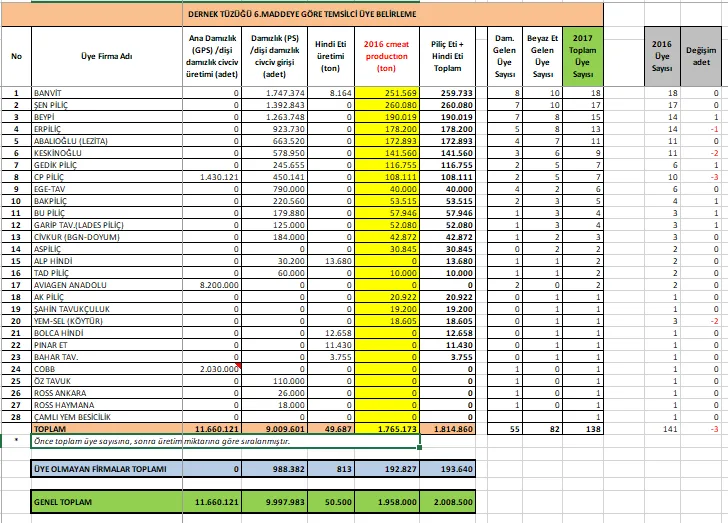This screenshot has height=523, width=728.
Task: Click COBB's 2.030.000 commented cell
Action: click(x=212, y=369)
